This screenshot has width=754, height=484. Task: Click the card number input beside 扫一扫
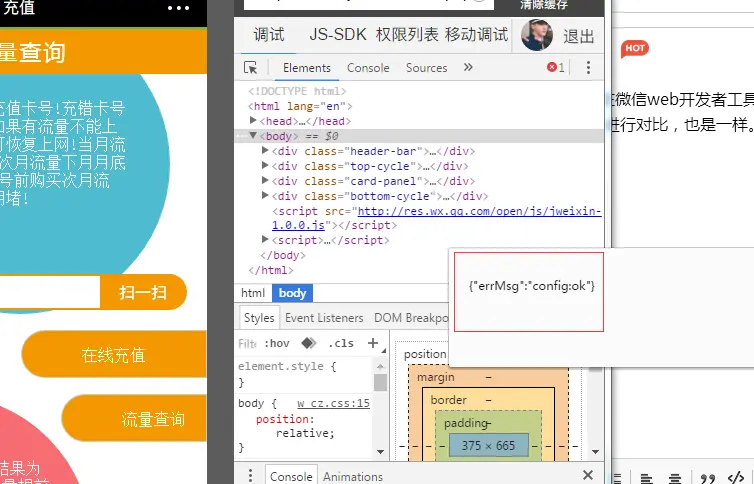tap(50, 292)
